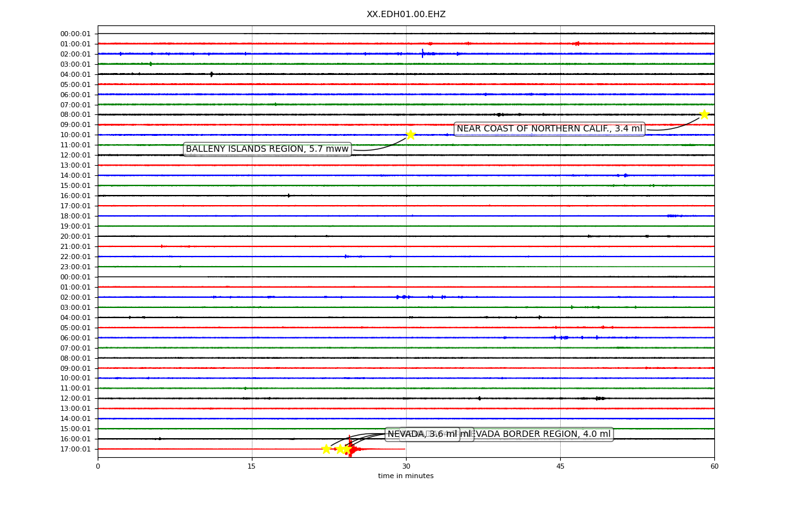812x508 pixels.
Task: Click the last 17:00:01 row label
Action: coord(75,449)
